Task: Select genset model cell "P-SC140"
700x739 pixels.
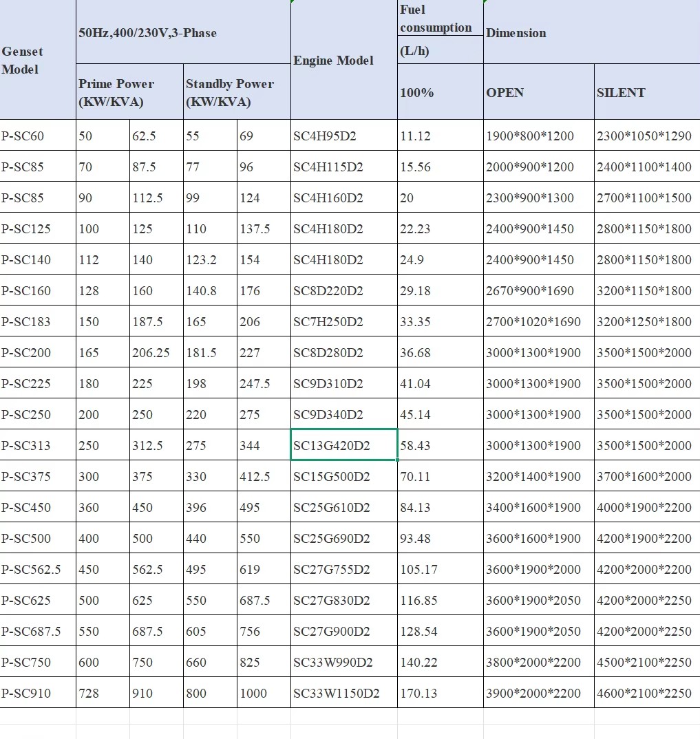Action: coord(38,259)
